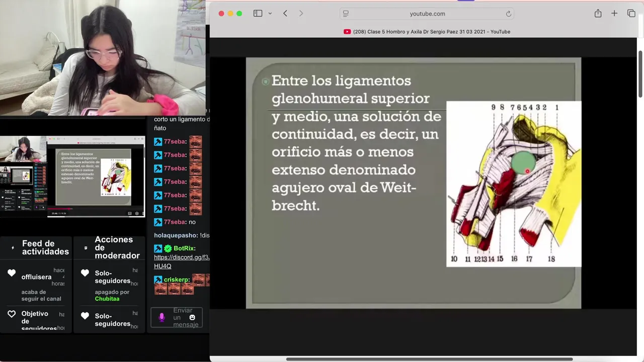Select the Clase 5 Hombro y Axila tab
Screen dimensions: 644x362
427,32
